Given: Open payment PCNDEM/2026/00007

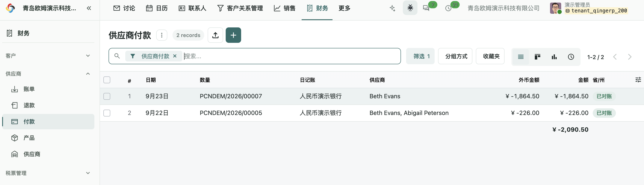Looking at the screenshot, I should point(231,96).
